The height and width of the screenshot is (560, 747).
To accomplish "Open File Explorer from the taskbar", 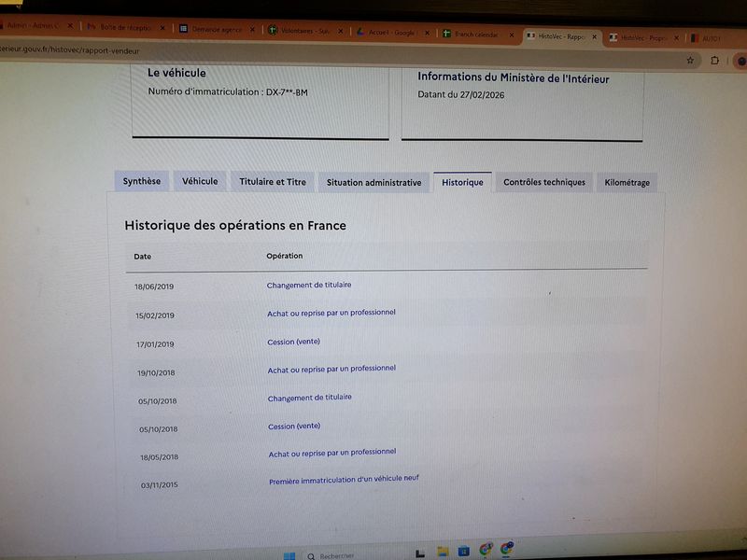I will (x=443, y=552).
